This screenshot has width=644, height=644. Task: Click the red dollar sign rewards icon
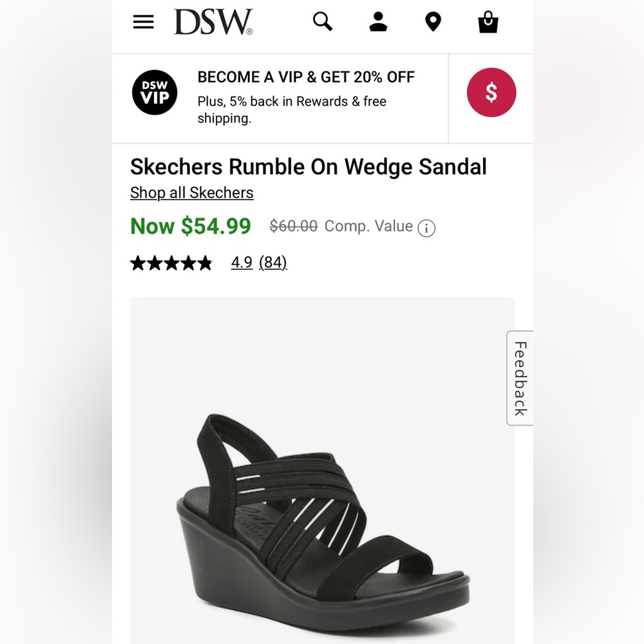(491, 92)
